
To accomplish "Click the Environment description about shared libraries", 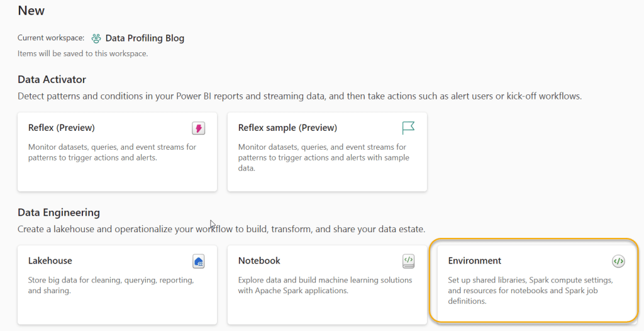I will click(530, 290).
